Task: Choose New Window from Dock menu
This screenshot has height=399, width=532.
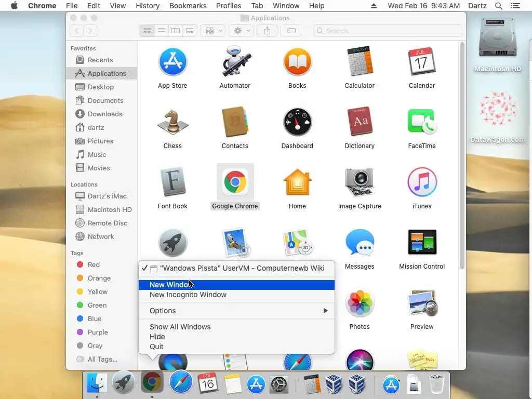Action: (x=236, y=285)
